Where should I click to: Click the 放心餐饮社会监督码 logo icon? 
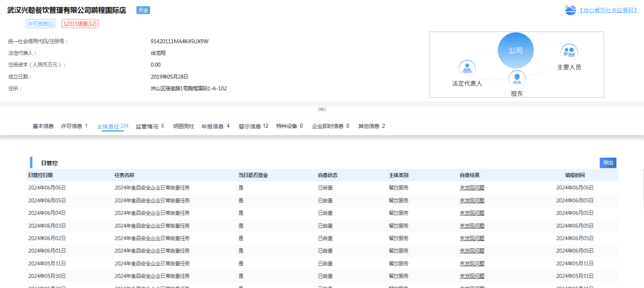click(570, 10)
